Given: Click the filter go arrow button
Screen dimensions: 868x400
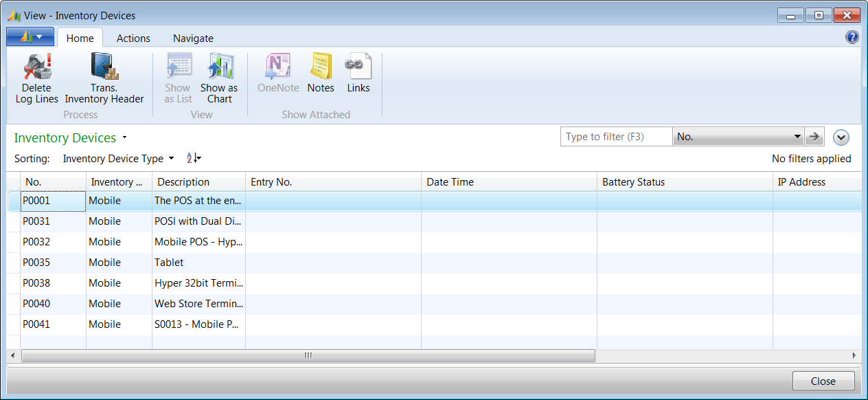Looking at the screenshot, I should click(x=814, y=137).
